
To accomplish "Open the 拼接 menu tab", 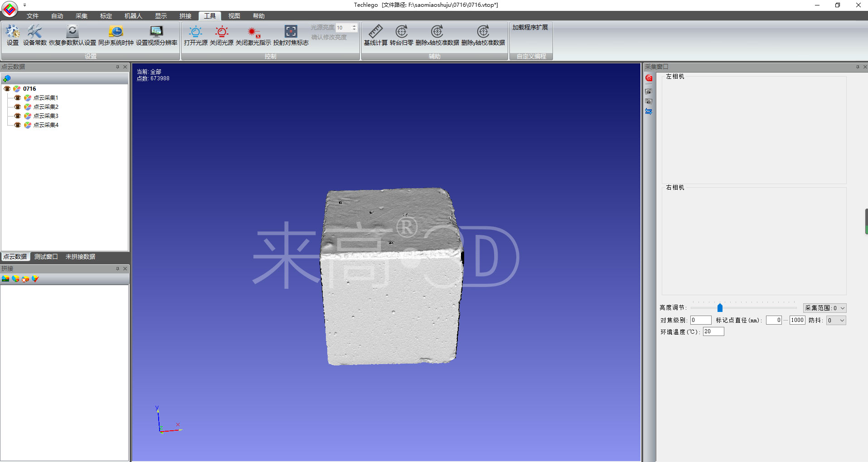I will pos(185,16).
